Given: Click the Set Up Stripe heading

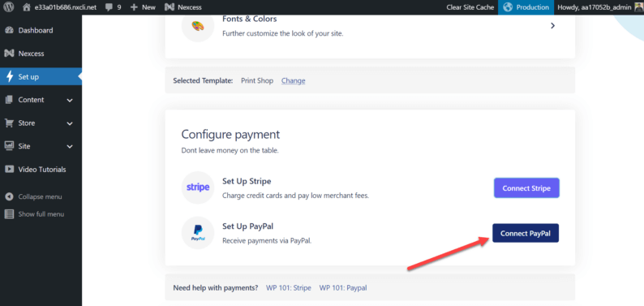Looking at the screenshot, I should tap(247, 181).
